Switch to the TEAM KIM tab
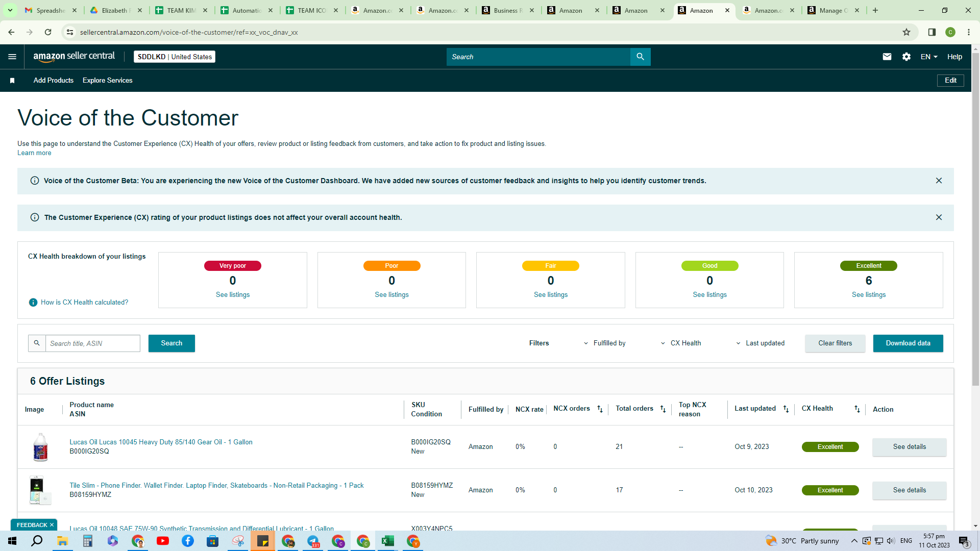980x551 pixels. (x=181, y=10)
